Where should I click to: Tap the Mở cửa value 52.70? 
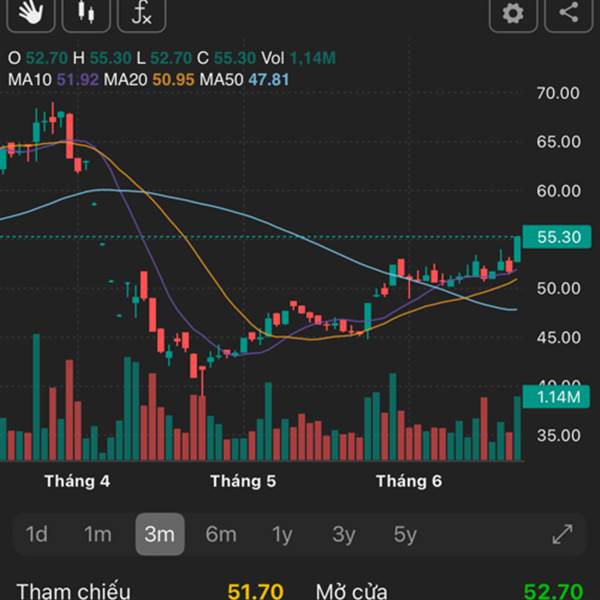pyautogui.click(x=553, y=591)
